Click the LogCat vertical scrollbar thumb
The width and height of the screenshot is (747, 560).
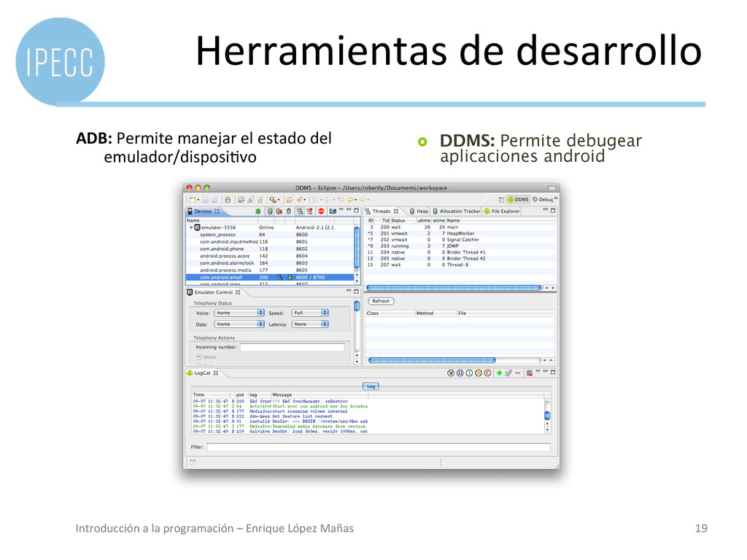click(547, 415)
